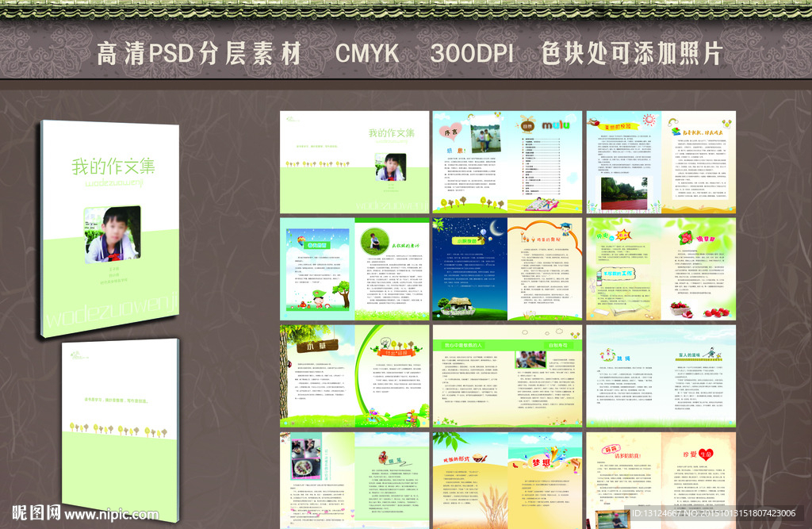Click the boy photo on the front cover mockup

pos(113,234)
